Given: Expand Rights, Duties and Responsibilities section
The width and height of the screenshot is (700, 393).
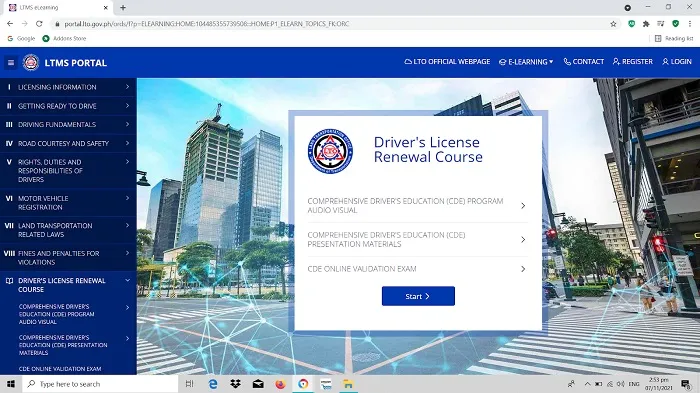Looking at the screenshot, I should click(x=68, y=171).
